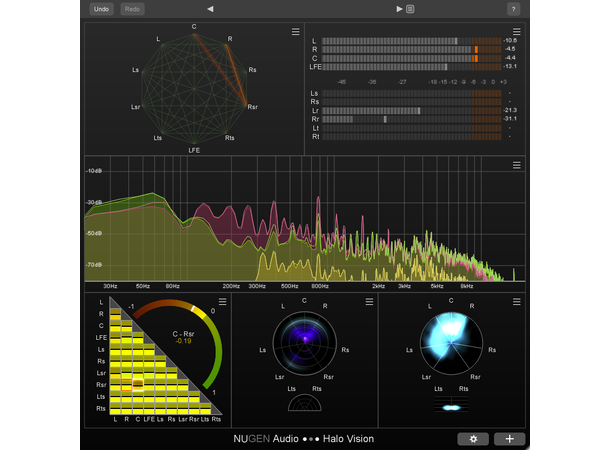This screenshot has width=610, height=450.
Task: Open the purple surround scope panel menu
Action: tap(370, 301)
